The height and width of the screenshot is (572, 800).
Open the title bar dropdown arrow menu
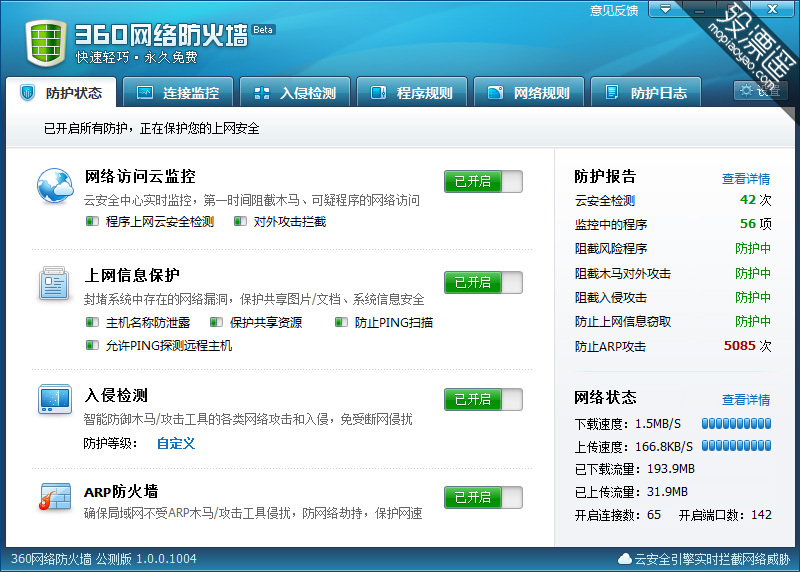tap(665, 9)
